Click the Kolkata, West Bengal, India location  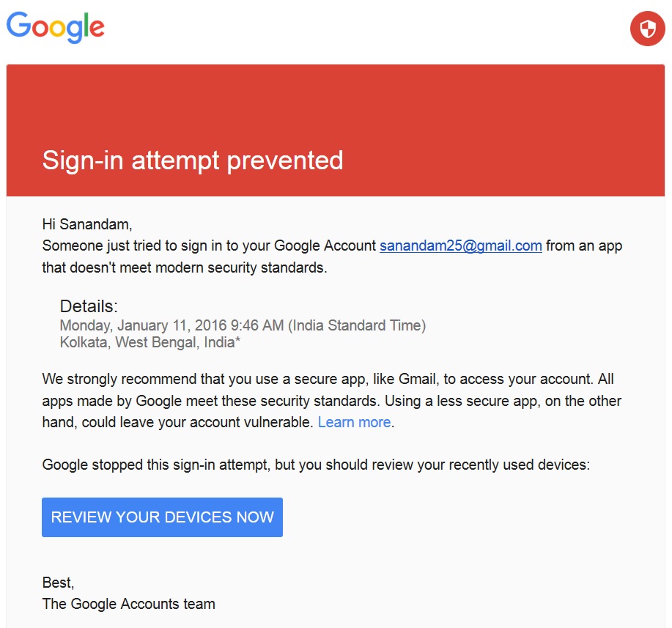pyautogui.click(x=147, y=342)
